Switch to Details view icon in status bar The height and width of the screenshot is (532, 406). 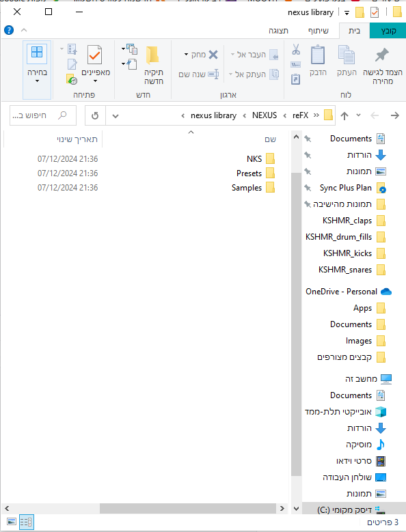[x=27, y=522]
